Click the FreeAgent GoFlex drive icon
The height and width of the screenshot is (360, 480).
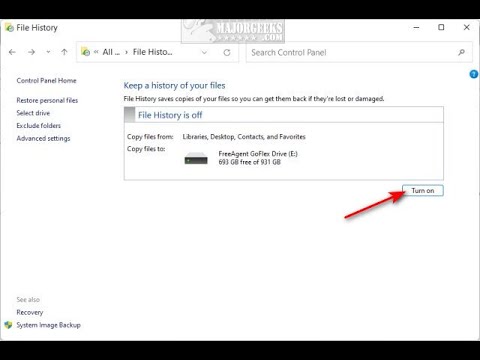pyautogui.click(x=196, y=158)
